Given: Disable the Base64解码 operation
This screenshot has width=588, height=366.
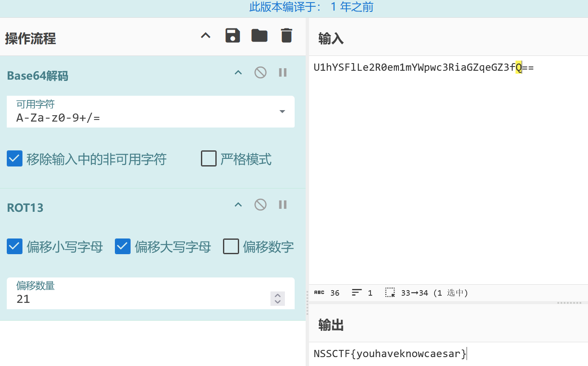Looking at the screenshot, I should [260, 72].
